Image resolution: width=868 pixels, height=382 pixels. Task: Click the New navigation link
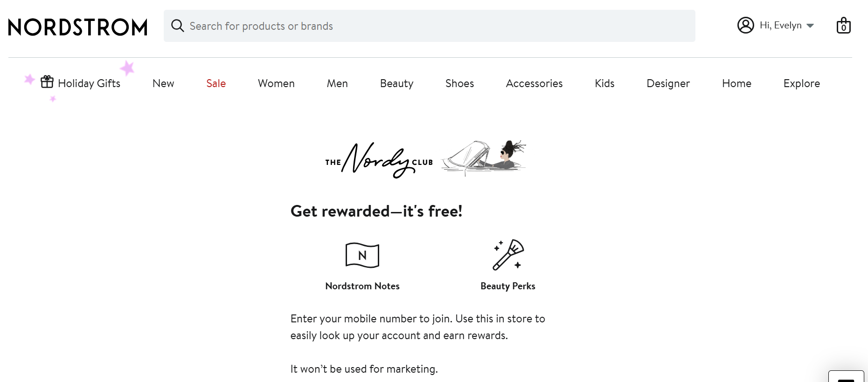pyautogui.click(x=163, y=83)
